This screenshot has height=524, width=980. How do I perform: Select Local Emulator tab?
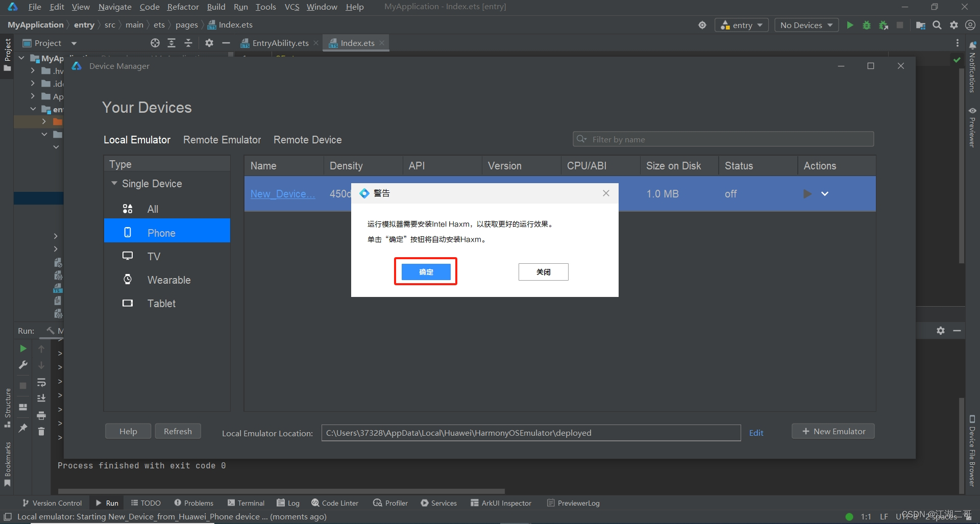pyautogui.click(x=137, y=140)
